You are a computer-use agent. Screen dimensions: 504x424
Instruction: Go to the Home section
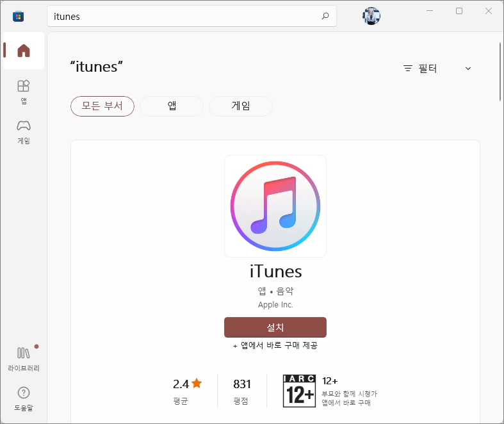coord(24,51)
